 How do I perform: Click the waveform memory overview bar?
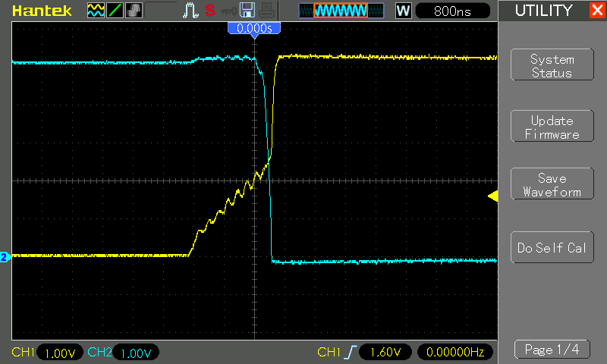[x=341, y=11]
